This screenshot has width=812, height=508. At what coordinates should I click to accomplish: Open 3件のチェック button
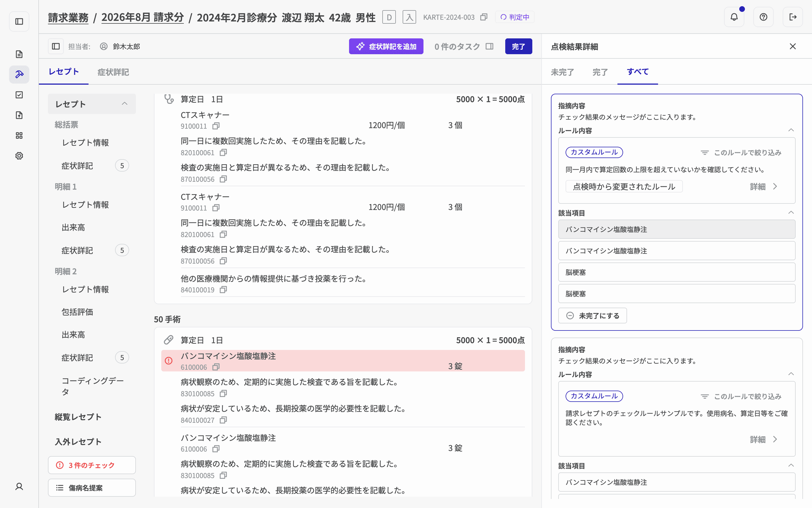[x=92, y=465]
